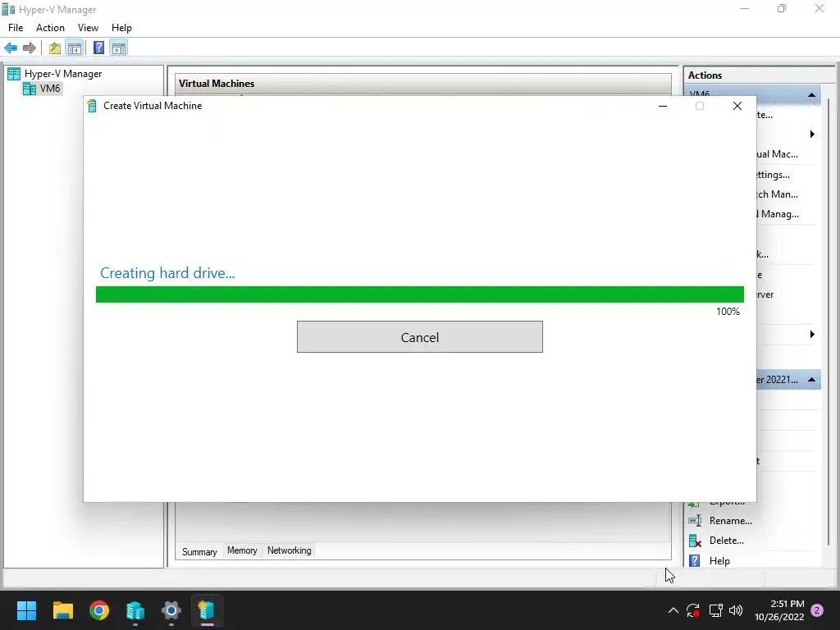840x630 pixels.
Task: Collapse the VM6 actions section
Action: coord(811,95)
